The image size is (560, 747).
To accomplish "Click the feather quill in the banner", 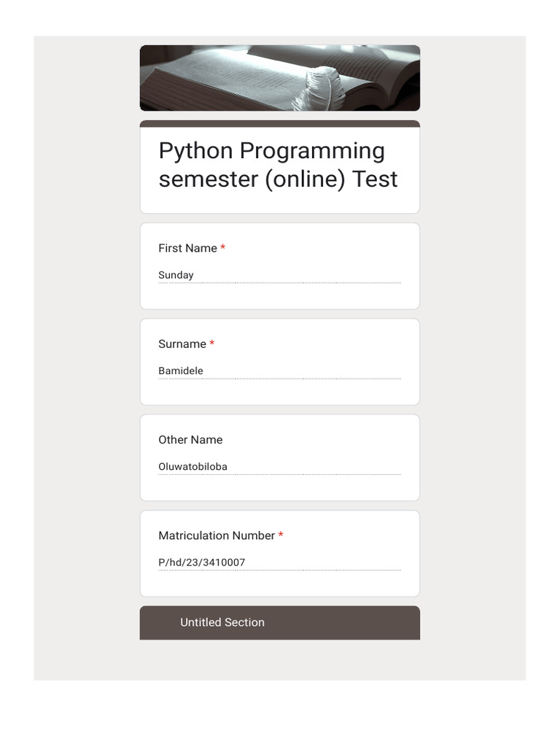I will (x=322, y=88).
